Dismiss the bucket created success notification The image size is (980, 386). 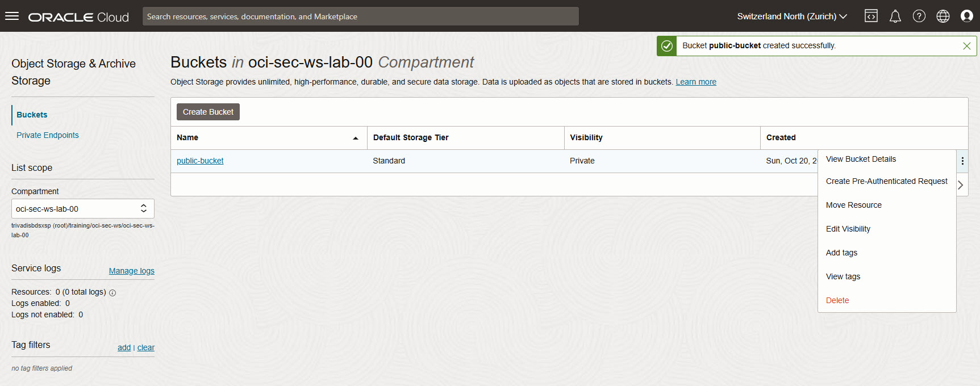(x=966, y=46)
